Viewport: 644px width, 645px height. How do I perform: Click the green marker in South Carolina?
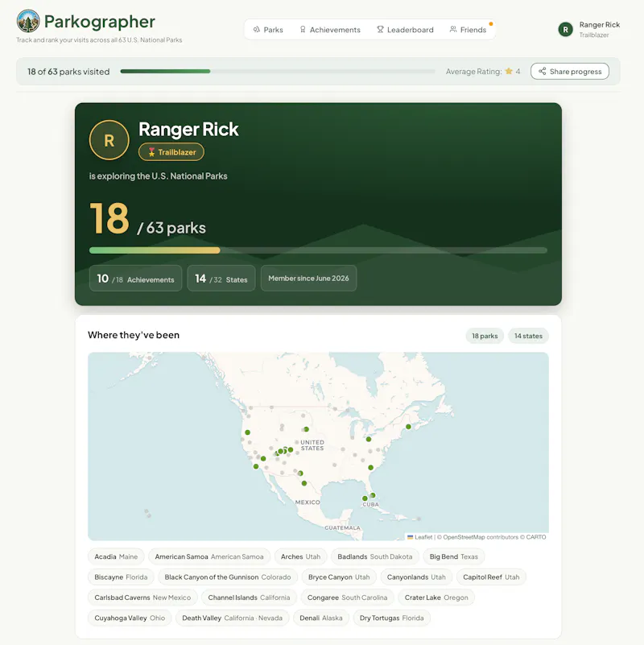tap(370, 468)
